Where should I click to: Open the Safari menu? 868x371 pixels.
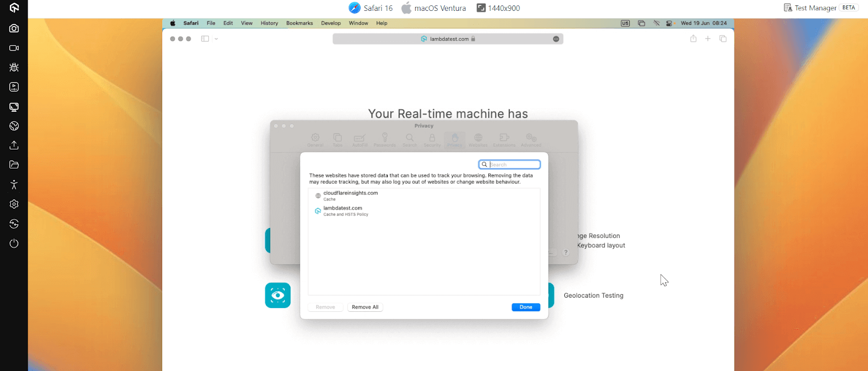pos(191,23)
